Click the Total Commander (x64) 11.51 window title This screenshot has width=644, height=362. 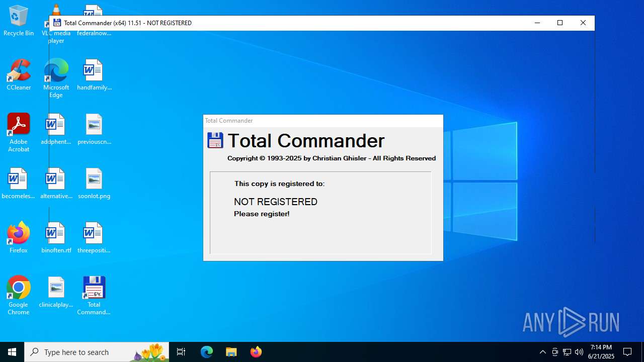128,23
